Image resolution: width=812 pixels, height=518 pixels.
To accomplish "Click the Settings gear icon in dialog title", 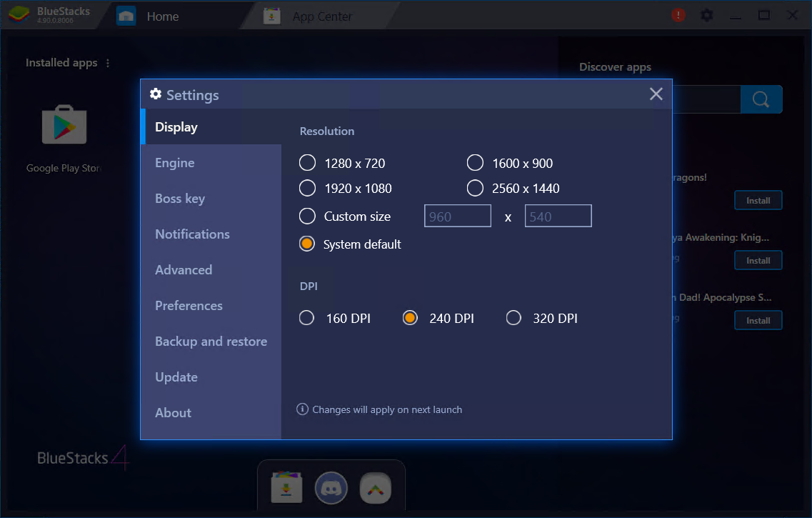I will (156, 94).
